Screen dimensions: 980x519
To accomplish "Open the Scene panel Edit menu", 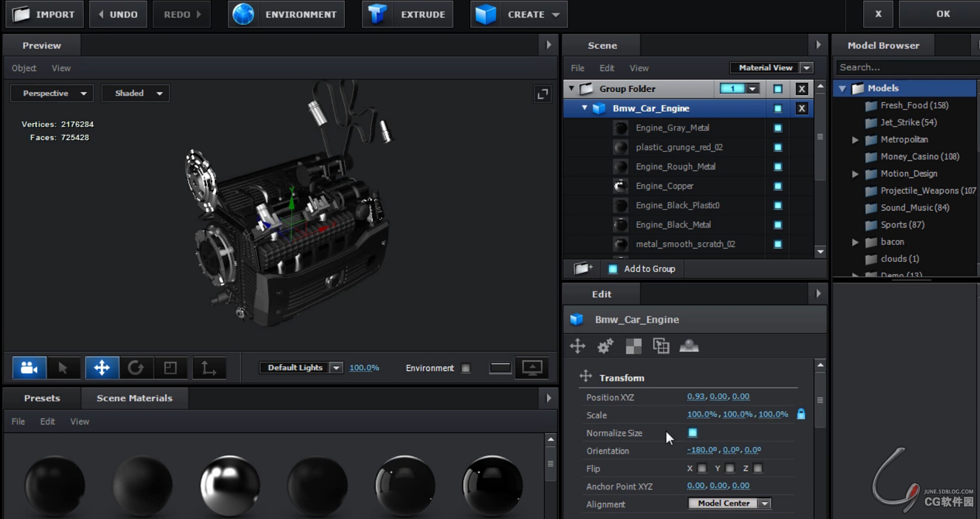I will (606, 68).
